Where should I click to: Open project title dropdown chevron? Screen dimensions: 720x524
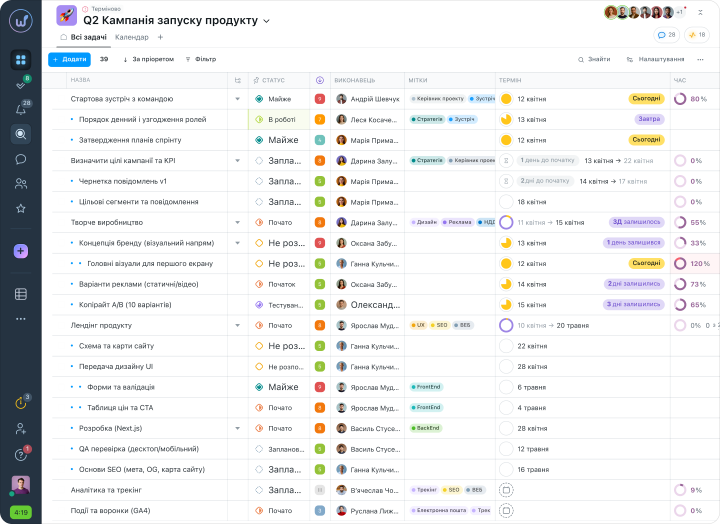[x=266, y=21]
